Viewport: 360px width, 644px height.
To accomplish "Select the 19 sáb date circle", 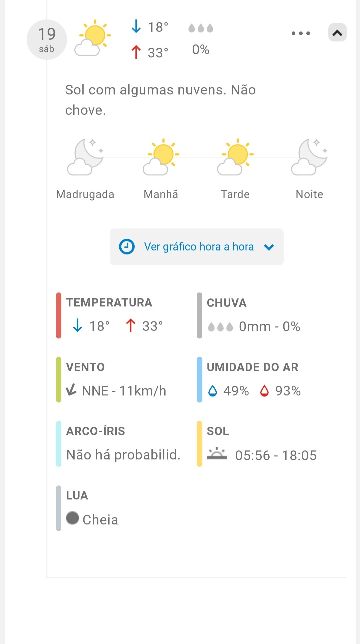I will 47,40.
